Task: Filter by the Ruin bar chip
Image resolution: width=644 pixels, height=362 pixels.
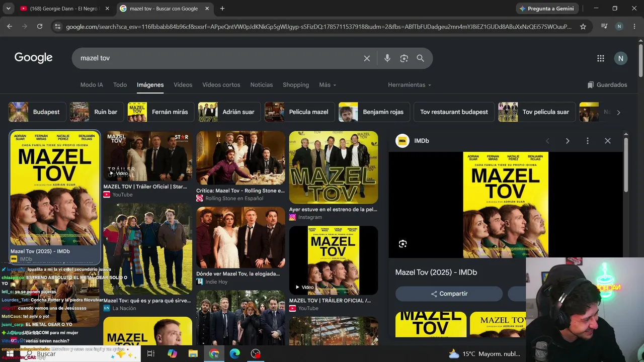Action: [96, 112]
